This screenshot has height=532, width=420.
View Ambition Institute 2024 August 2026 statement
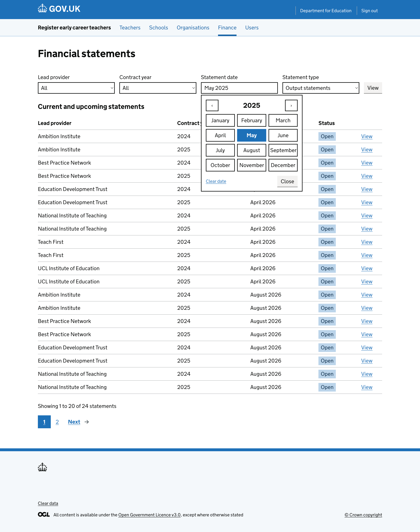point(367,295)
